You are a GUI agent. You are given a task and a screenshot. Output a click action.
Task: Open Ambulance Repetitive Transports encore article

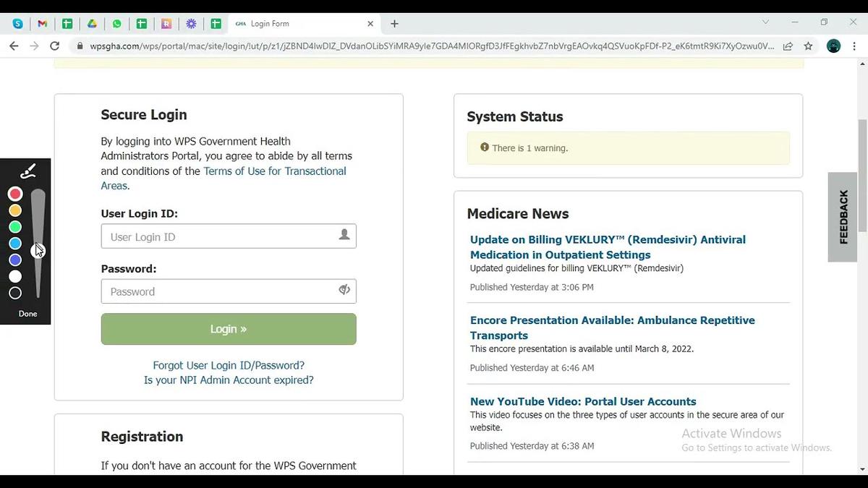(613, 328)
